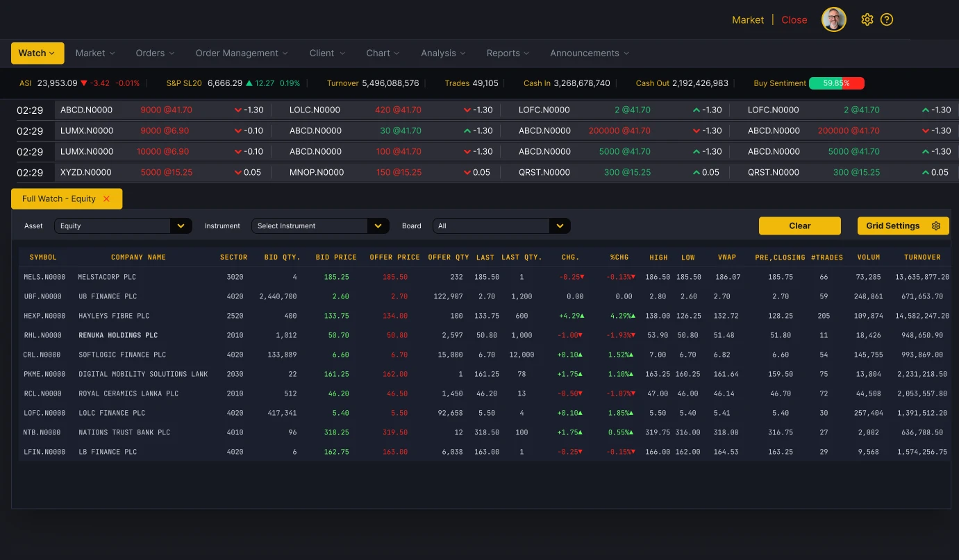
Task: Click the ASI red down arrow indicator
Action: coord(84,83)
